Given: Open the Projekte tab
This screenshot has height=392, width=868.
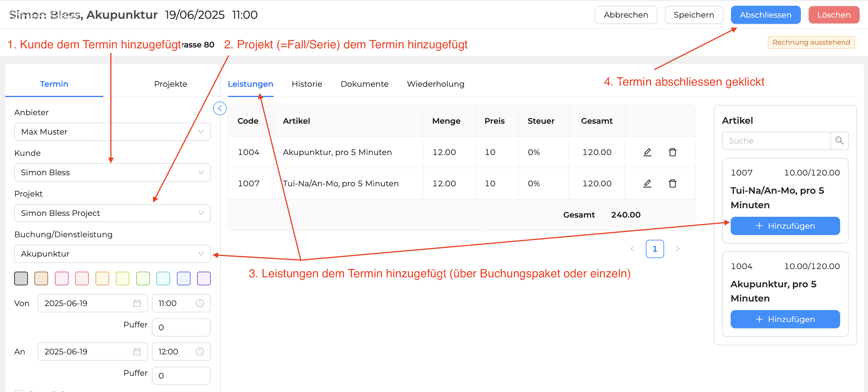Looking at the screenshot, I should (x=171, y=84).
